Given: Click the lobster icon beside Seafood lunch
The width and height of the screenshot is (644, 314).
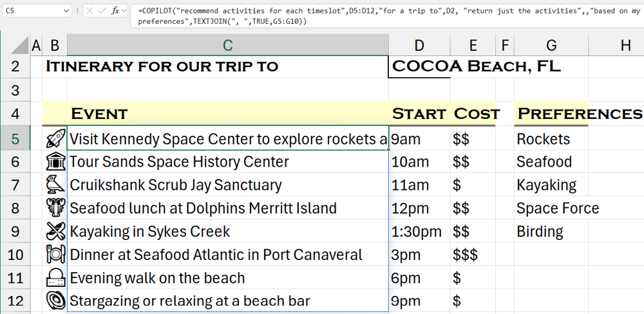Looking at the screenshot, I should (x=56, y=208).
